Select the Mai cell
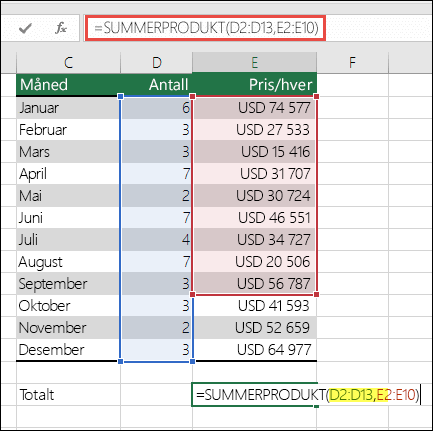 (x=68, y=196)
